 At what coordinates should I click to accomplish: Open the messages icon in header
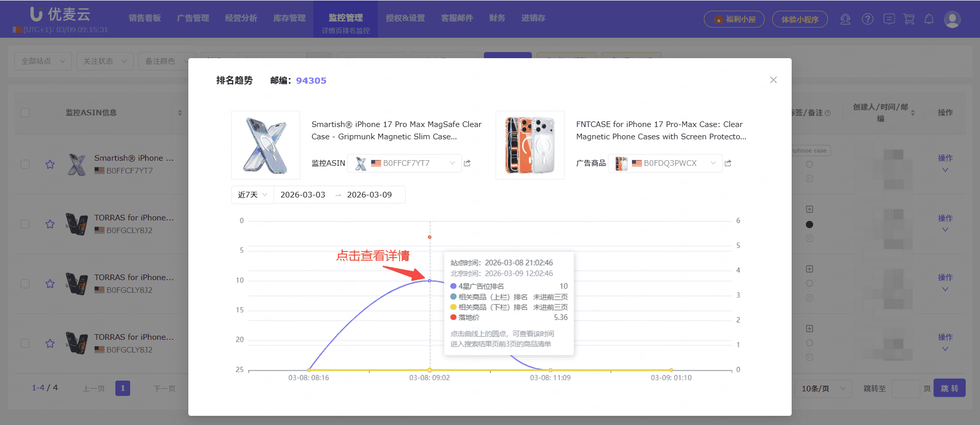(x=889, y=19)
